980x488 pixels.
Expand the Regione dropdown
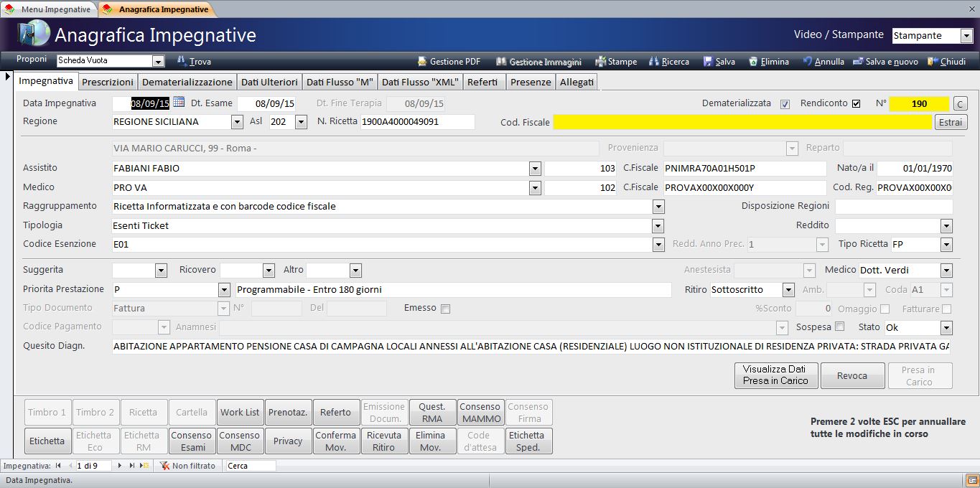(237, 122)
